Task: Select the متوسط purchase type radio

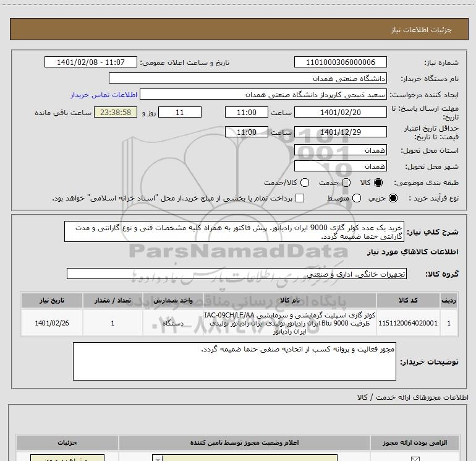Action: (357, 198)
